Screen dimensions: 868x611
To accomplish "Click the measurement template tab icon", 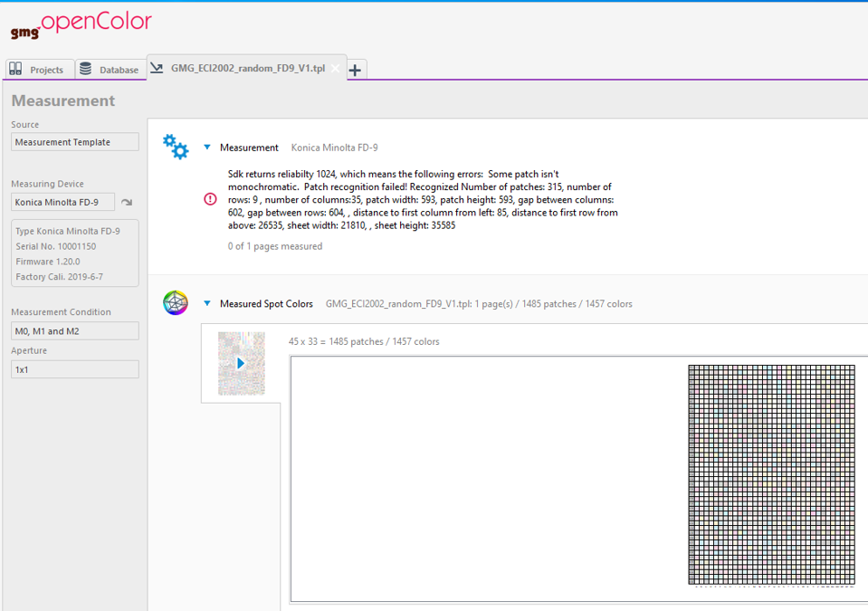I will coord(157,68).
